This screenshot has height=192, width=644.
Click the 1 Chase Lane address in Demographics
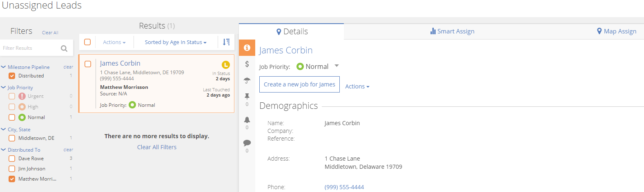point(342,159)
